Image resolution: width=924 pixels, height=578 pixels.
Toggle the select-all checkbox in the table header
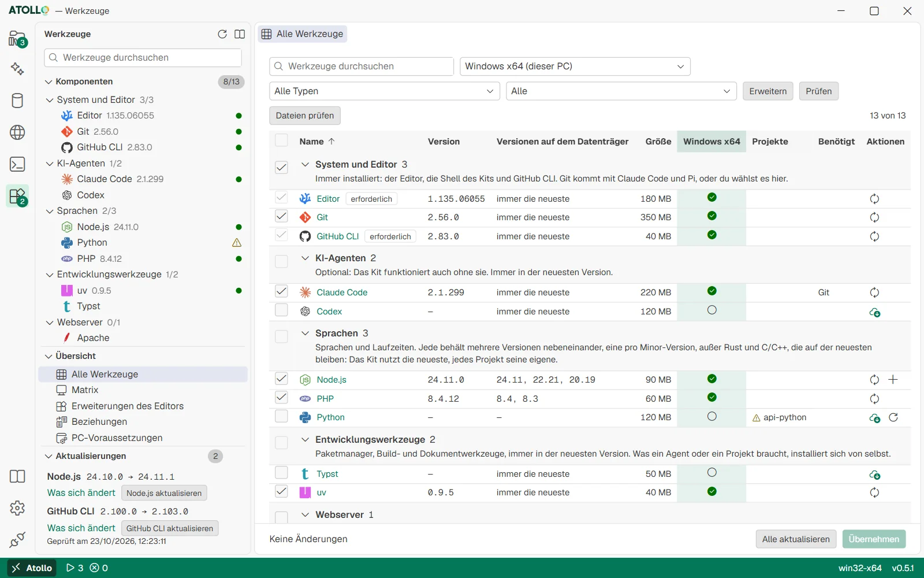pyautogui.click(x=281, y=140)
